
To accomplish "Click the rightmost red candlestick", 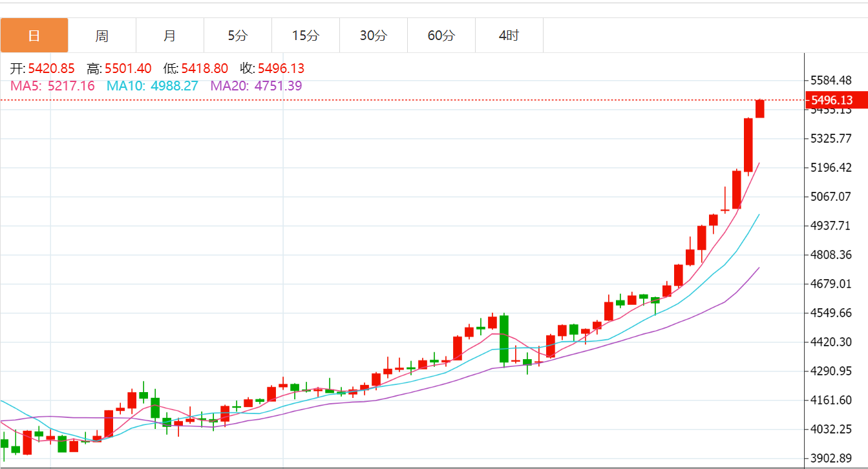I will point(760,109).
